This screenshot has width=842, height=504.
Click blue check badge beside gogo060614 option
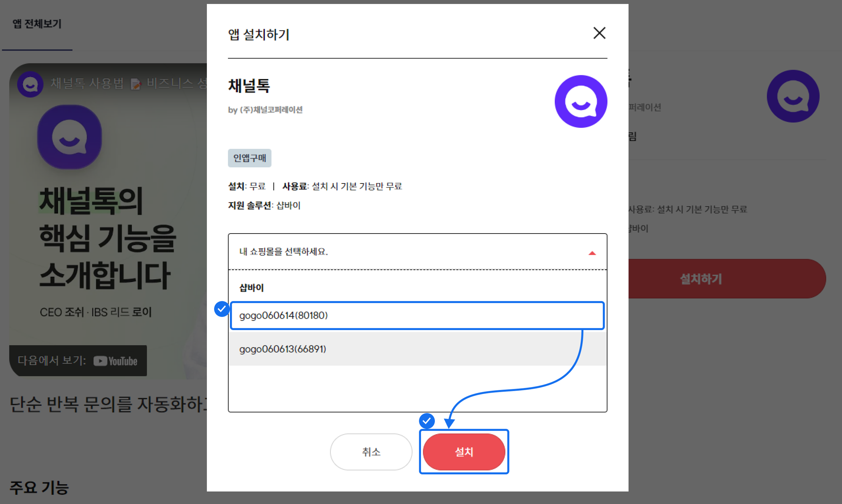pos(221,309)
